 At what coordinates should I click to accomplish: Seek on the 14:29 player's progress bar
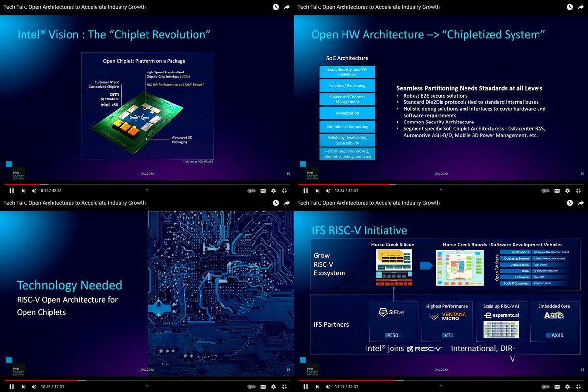pyautogui.click(x=441, y=380)
